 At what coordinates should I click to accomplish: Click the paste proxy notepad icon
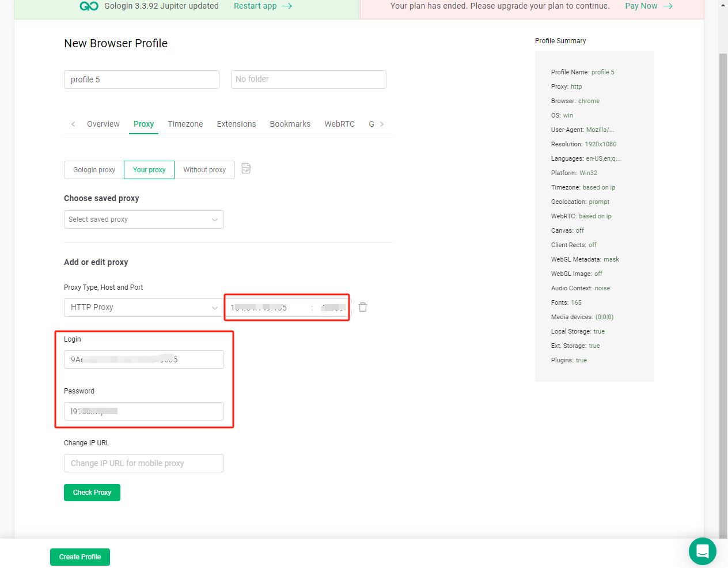point(246,168)
